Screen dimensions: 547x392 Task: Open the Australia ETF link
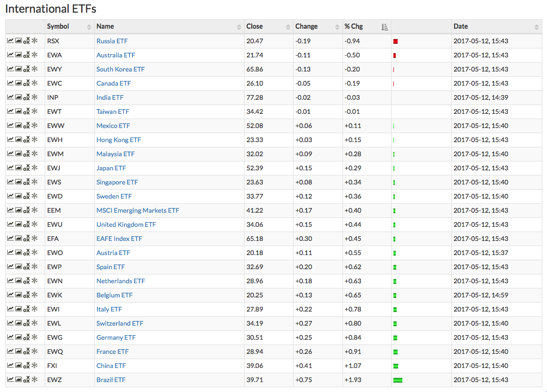tap(115, 55)
